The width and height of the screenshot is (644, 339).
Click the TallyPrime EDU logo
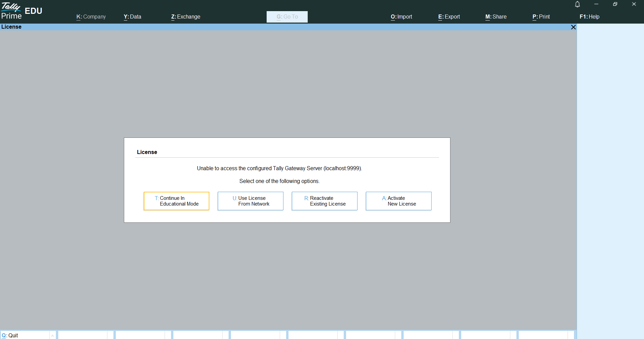point(22,11)
